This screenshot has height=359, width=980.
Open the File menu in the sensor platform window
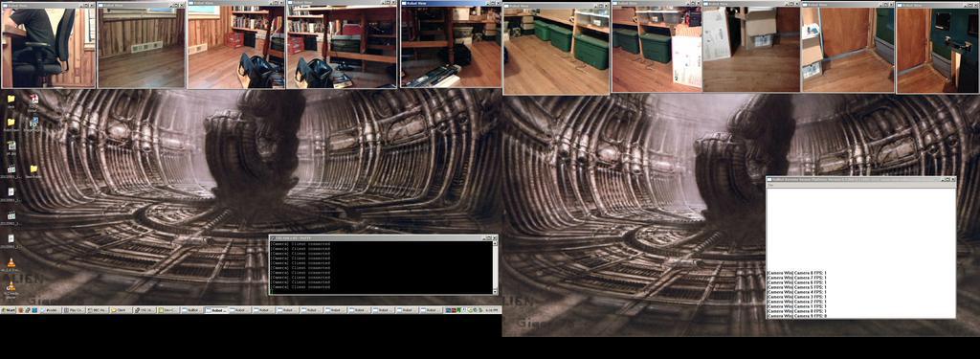pyautogui.click(x=770, y=185)
